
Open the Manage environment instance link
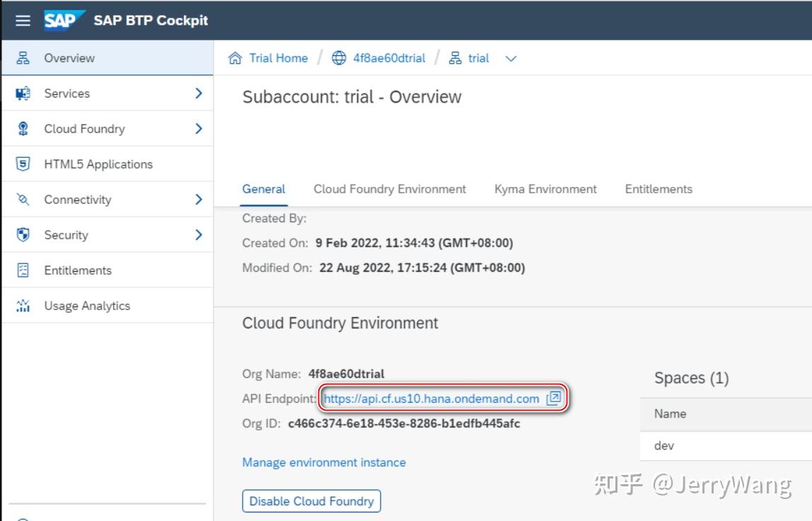[x=323, y=462]
